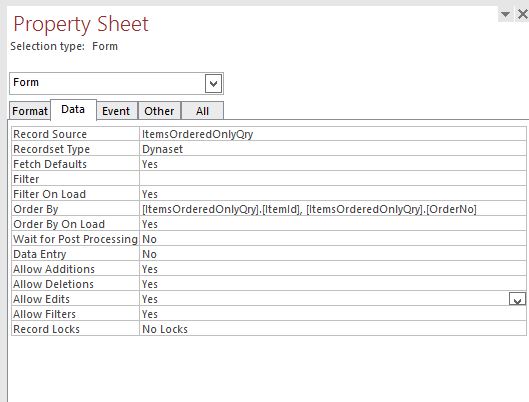
Task: Click the empty Filter property field
Action: point(333,179)
